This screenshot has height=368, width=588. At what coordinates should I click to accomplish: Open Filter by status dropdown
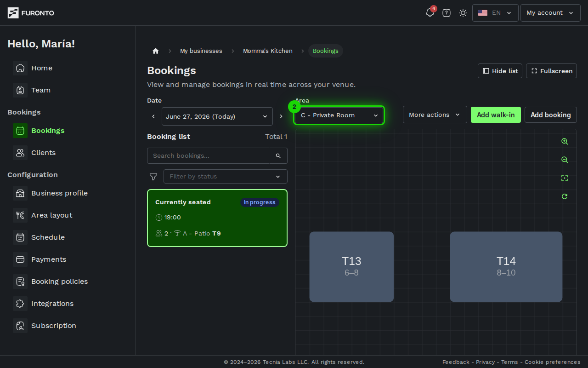(x=226, y=177)
